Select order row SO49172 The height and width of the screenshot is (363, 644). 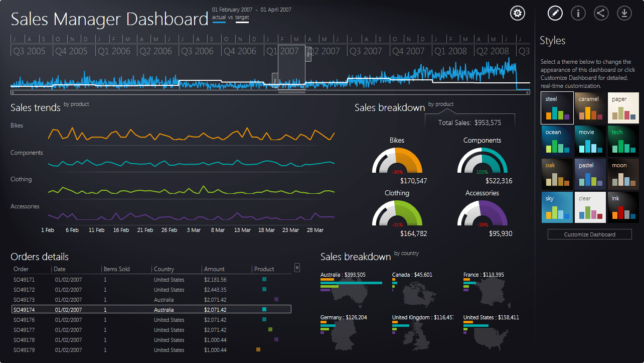[151, 290]
